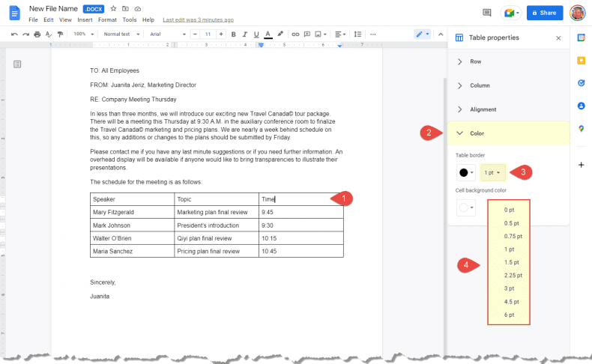592x364 pixels.
Task: Show the document outline icon
Action: tap(17, 64)
